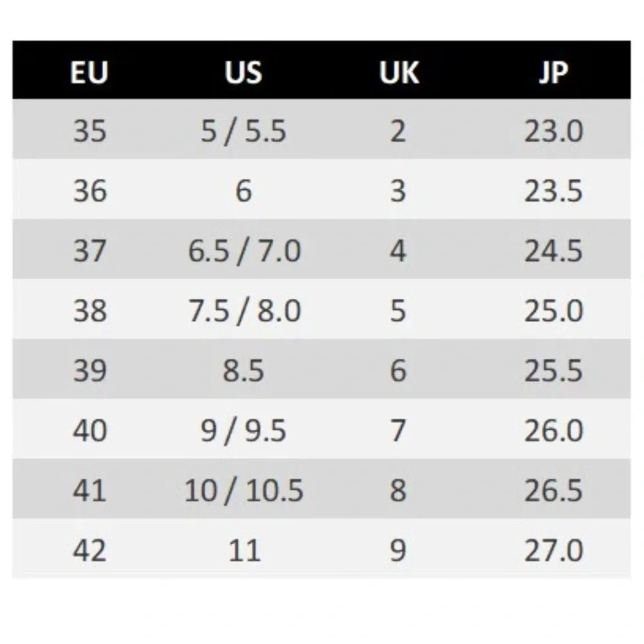Click UK size 4 cell
Viewport: 644px width, 644px height.
point(399,251)
